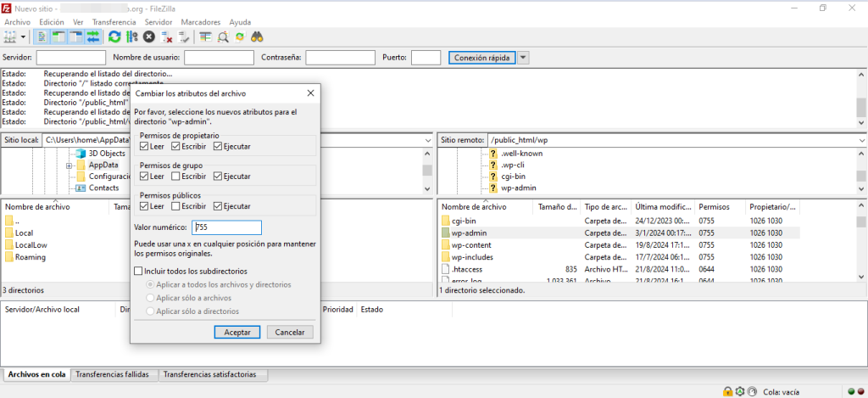Viewport: 868px width, 398px height.
Task: Refresh file and folder lists
Action: pos(114,37)
